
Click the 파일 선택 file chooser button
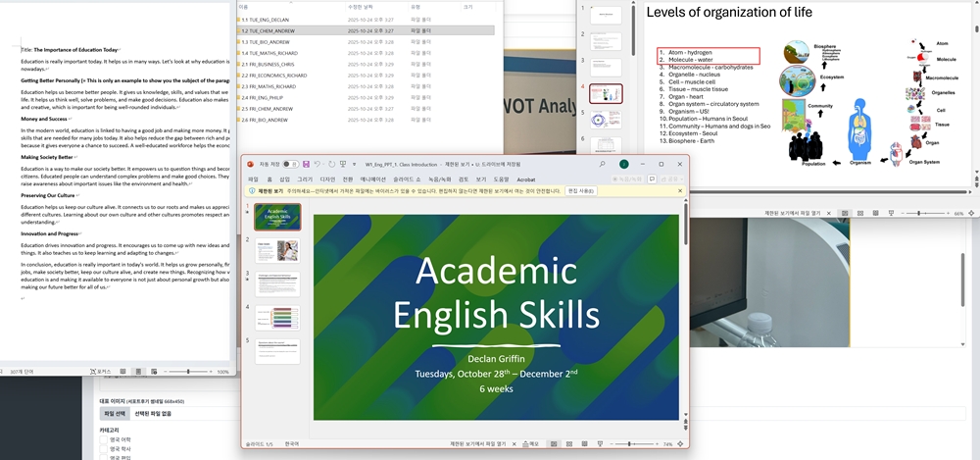115,413
